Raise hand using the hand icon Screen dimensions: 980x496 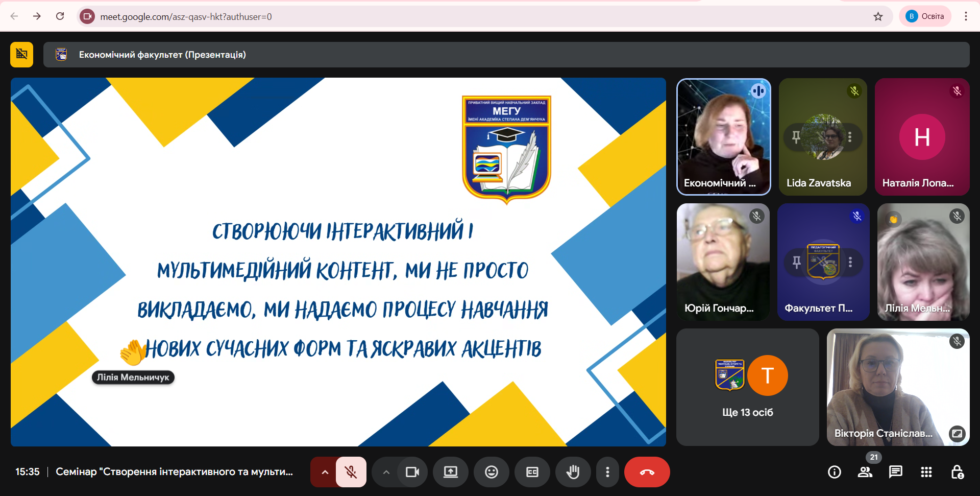[x=573, y=472]
